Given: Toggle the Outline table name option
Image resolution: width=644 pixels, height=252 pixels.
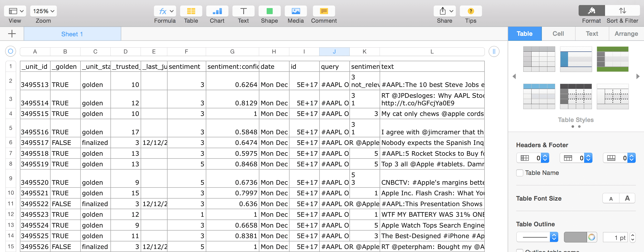Looking at the screenshot, I should [520, 251].
